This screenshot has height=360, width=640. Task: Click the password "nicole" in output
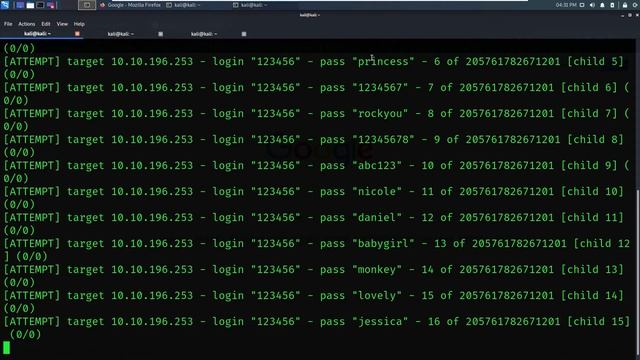tap(377, 191)
